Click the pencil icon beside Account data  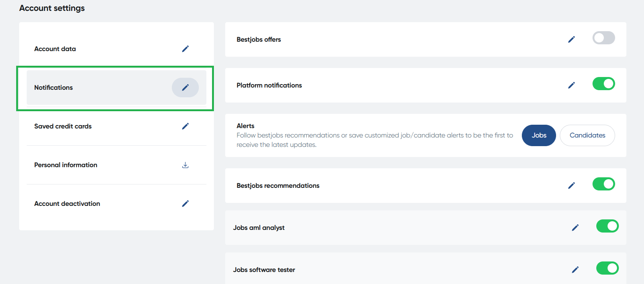click(x=185, y=49)
